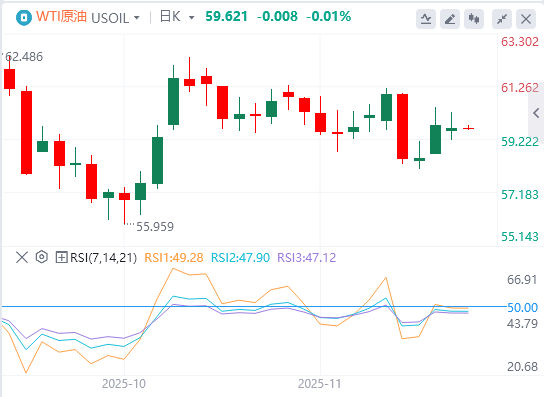Open the indicators line-chart icon
544x397 pixels.
[x=426, y=19]
